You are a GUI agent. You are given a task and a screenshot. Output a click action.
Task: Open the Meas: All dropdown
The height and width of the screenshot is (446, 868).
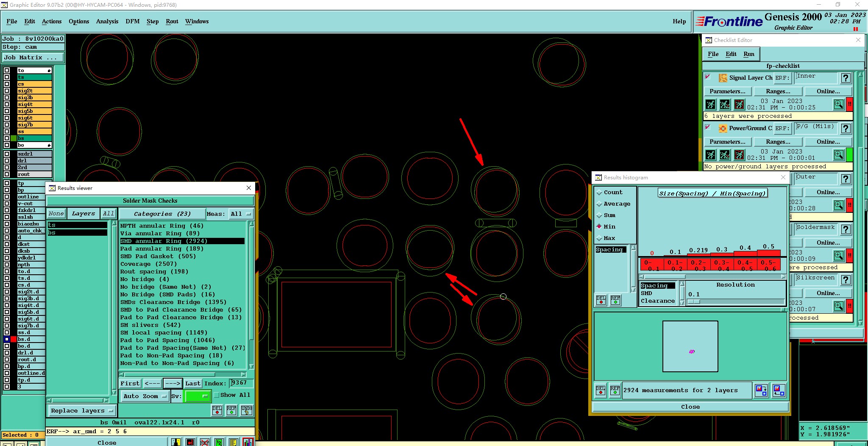pos(241,214)
